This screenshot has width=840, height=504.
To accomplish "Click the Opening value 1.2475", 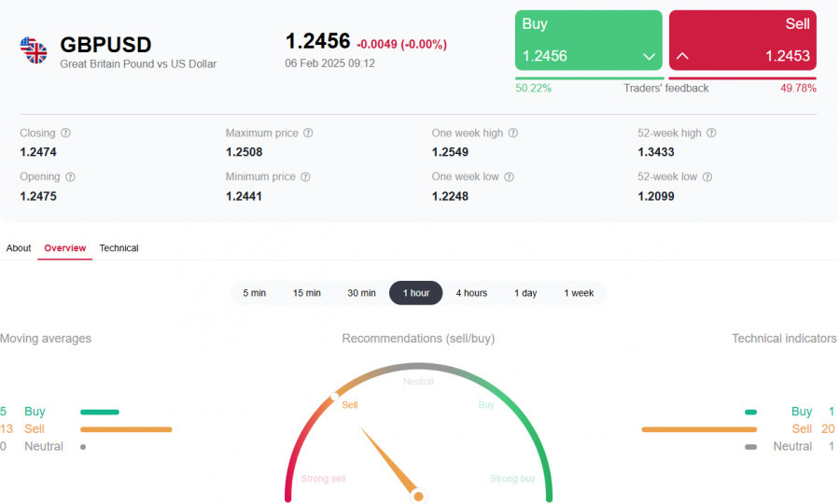I will click(x=38, y=196).
